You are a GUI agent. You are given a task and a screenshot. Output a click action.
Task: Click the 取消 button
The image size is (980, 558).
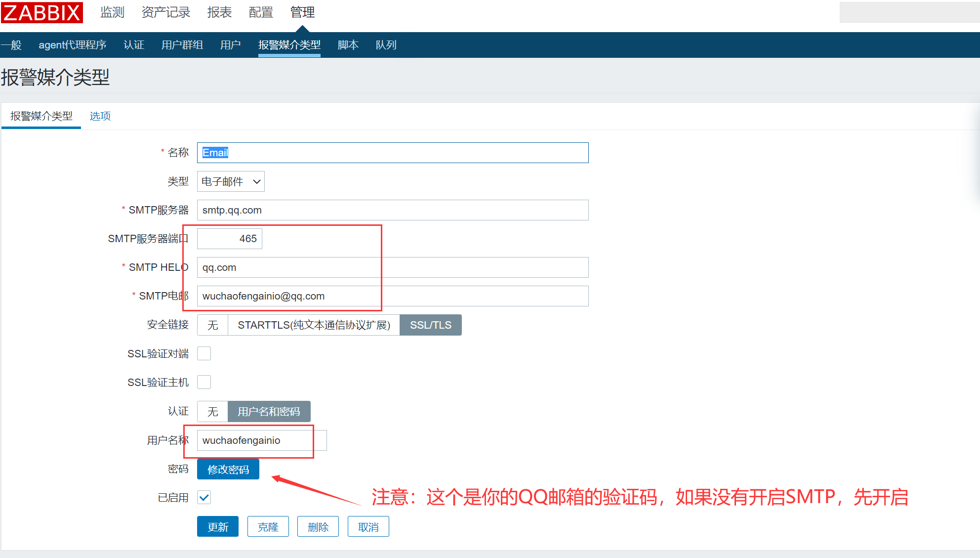pyautogui.click(x=368, y=527)
